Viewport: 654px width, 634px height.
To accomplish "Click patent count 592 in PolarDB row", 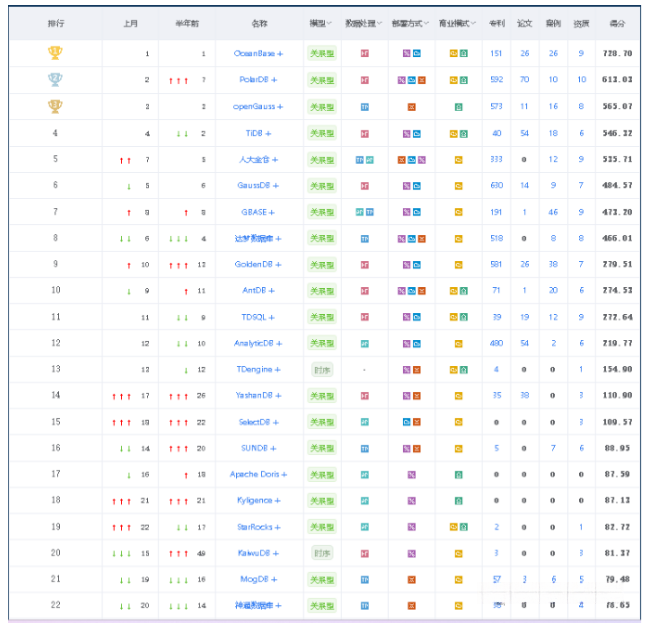I will click(x=496, y=79).
